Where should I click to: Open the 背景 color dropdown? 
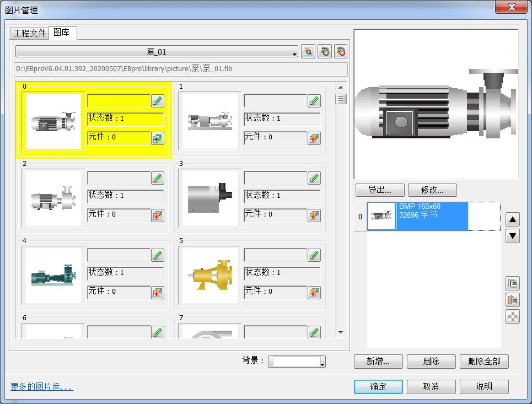[x=297, y=362]
